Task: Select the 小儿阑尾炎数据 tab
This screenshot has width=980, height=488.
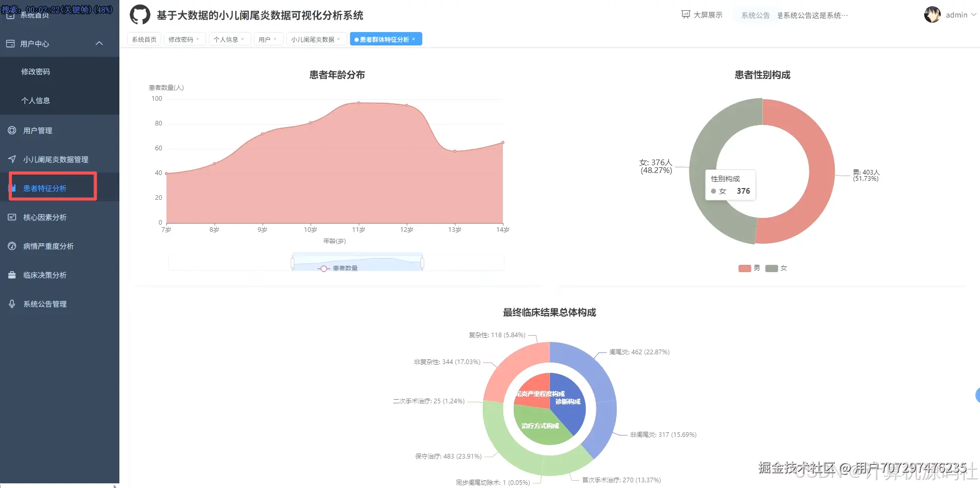Action: coord(313,38)
